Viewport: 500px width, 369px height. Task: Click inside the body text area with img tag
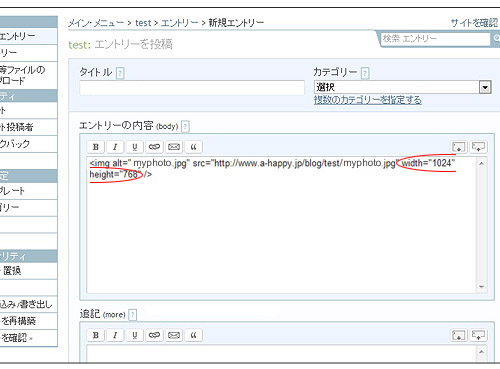click(x=282, y=225)
